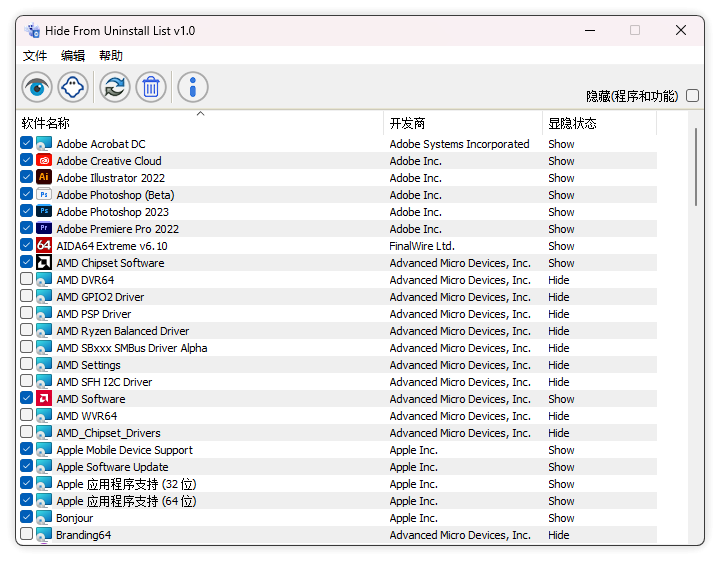Open the 帮助 menu
This screenshot has width=720, height=561.
click(111, 56)
